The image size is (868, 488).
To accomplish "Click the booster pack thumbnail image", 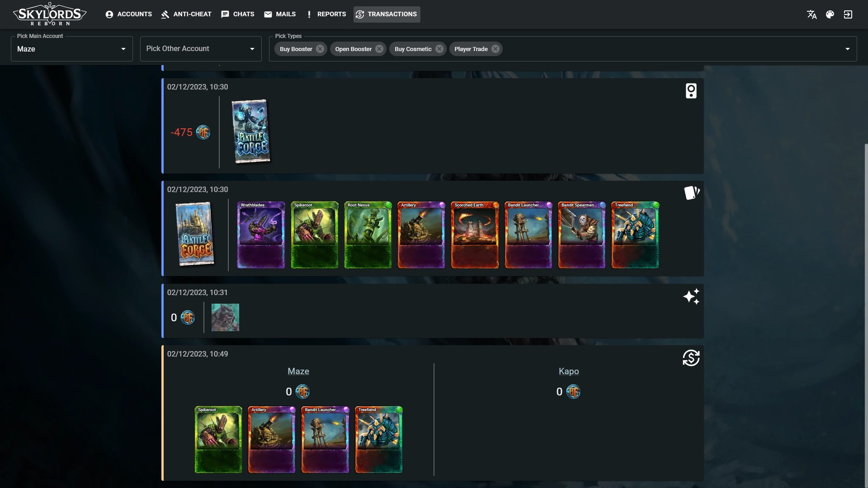I will pos(250,131).
